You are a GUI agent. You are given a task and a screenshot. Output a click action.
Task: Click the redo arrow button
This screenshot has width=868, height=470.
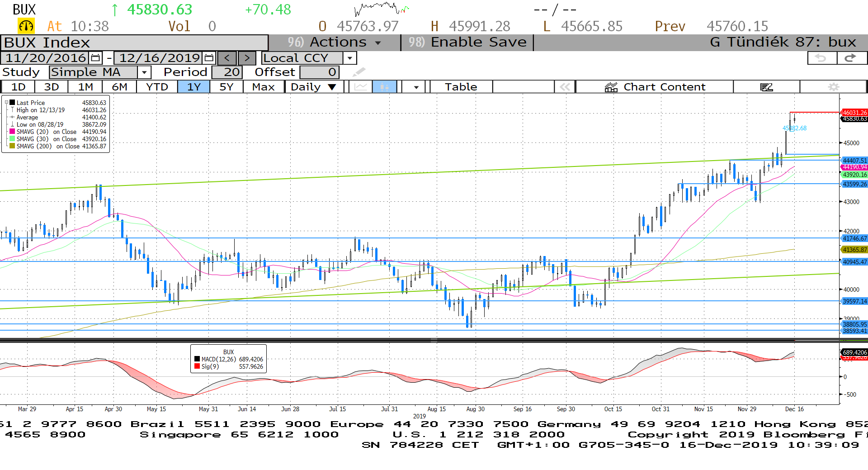(852, 58)
